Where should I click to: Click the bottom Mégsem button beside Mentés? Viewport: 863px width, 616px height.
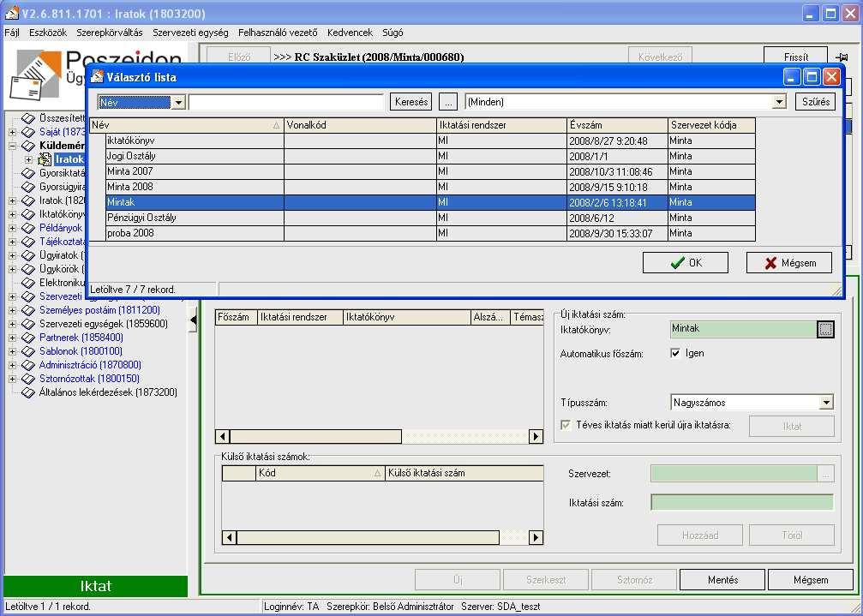click(811, 580)
